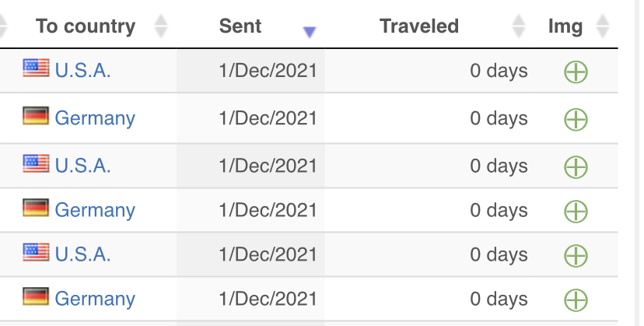
Task: Sort by Img column arrows
Action: (603, 26)
